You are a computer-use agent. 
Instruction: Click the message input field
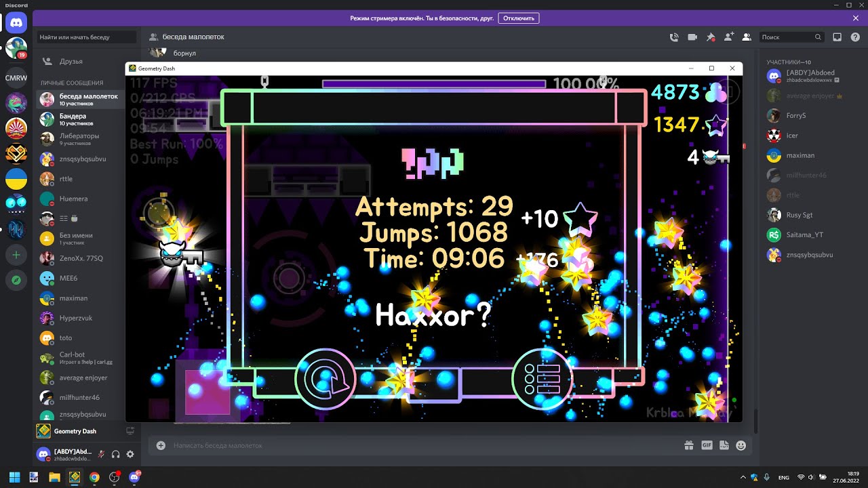pyautogui.click(x=424, y=445)
